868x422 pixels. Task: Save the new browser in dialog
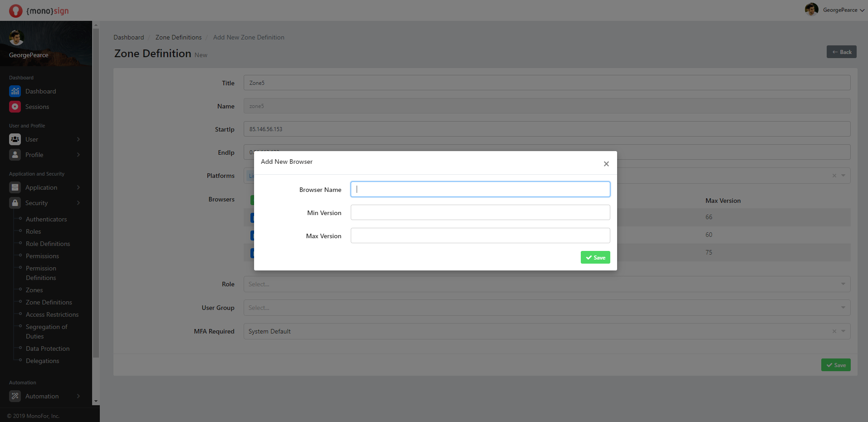point(595,257)
